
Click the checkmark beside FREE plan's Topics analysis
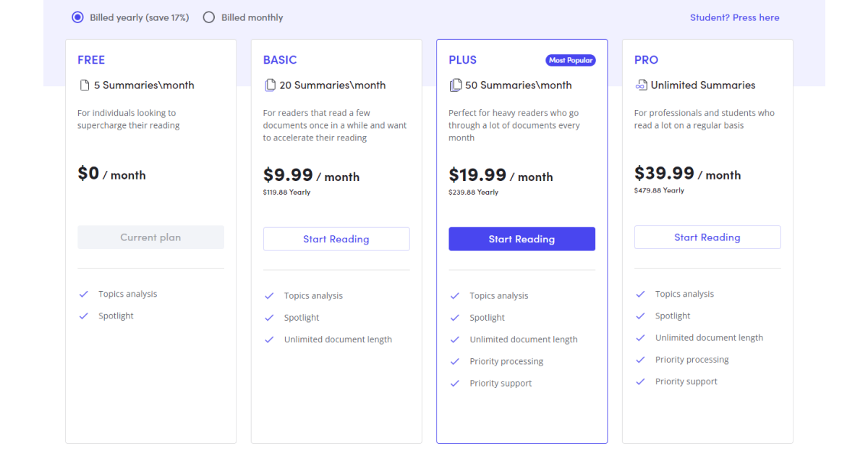(84, 294)
